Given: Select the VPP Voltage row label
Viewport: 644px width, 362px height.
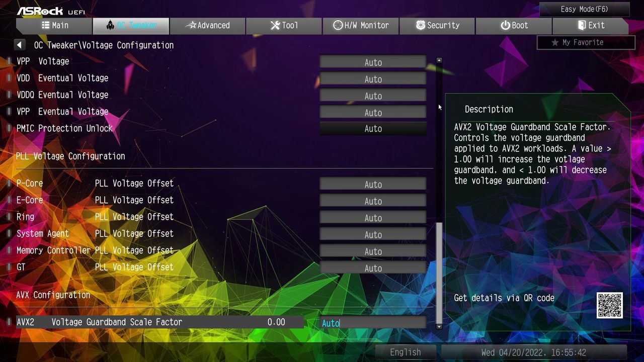Looking at the screenshot, I should tap(43, 61).
